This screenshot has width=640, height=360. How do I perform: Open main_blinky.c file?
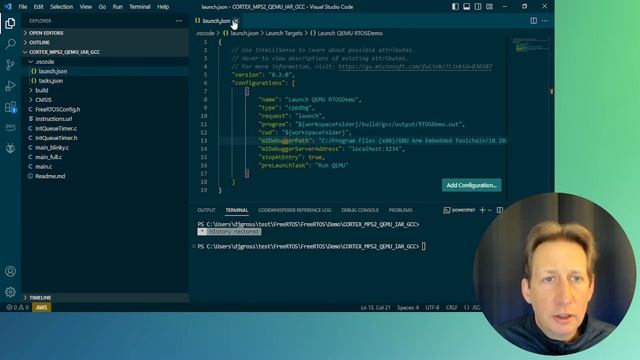105,147
